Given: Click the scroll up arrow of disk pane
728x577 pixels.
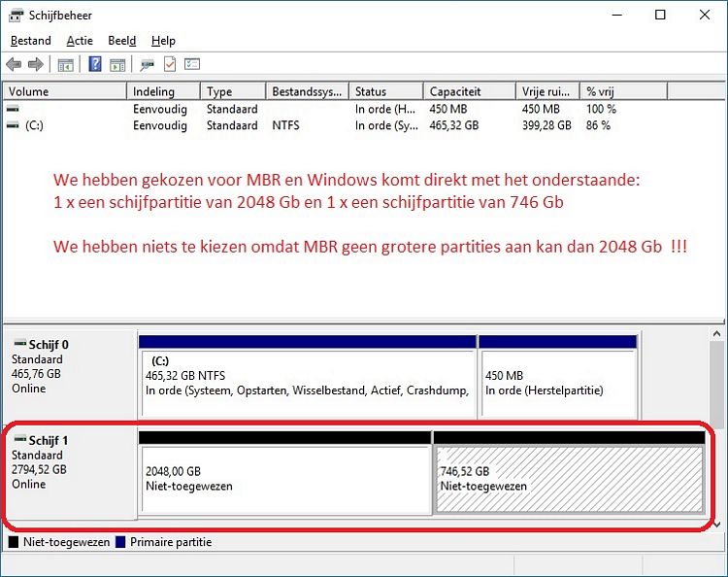Looking at the screenshot, I should coord(716,334).
